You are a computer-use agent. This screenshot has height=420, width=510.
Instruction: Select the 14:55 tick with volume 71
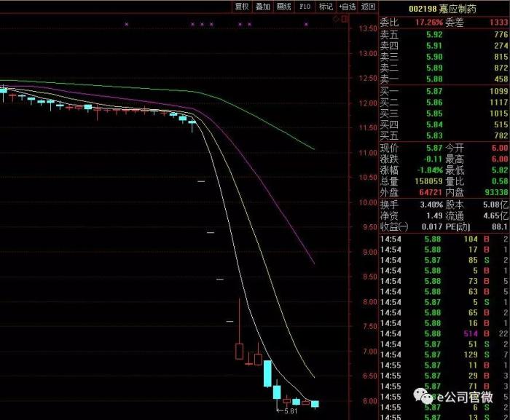pos(444,387)
